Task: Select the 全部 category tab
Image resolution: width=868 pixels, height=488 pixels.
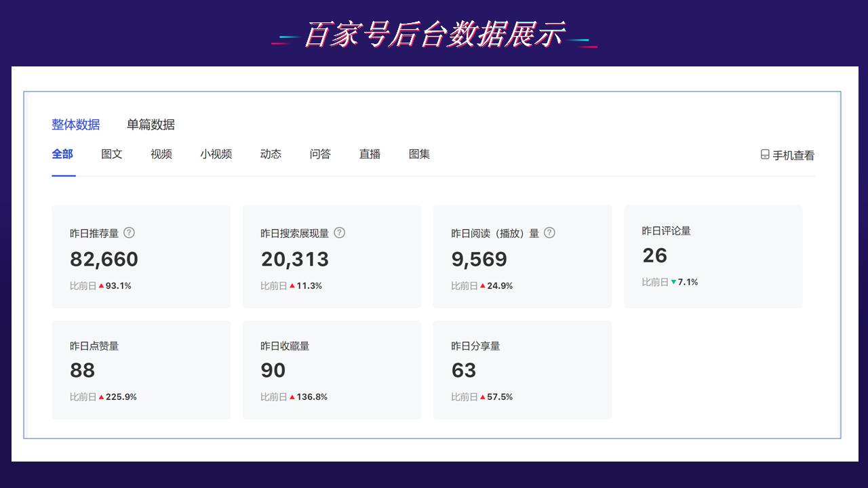Action: [x=62, y=154]
